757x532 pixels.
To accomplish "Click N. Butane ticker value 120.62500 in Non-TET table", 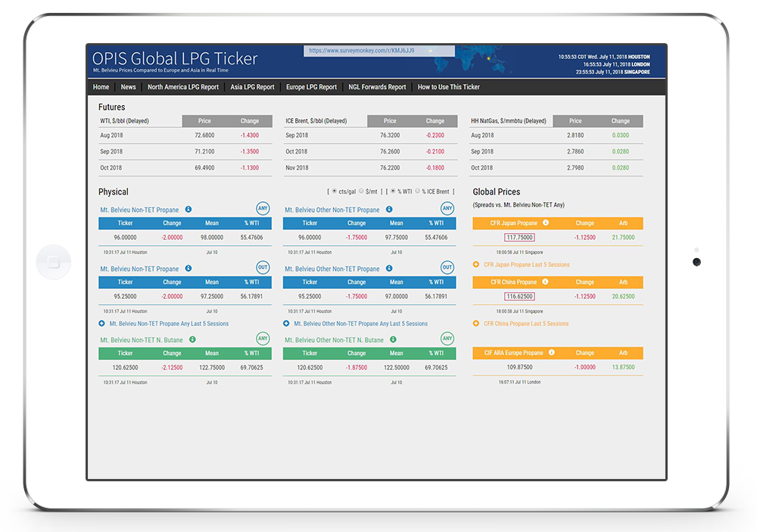I will (125, 367).
